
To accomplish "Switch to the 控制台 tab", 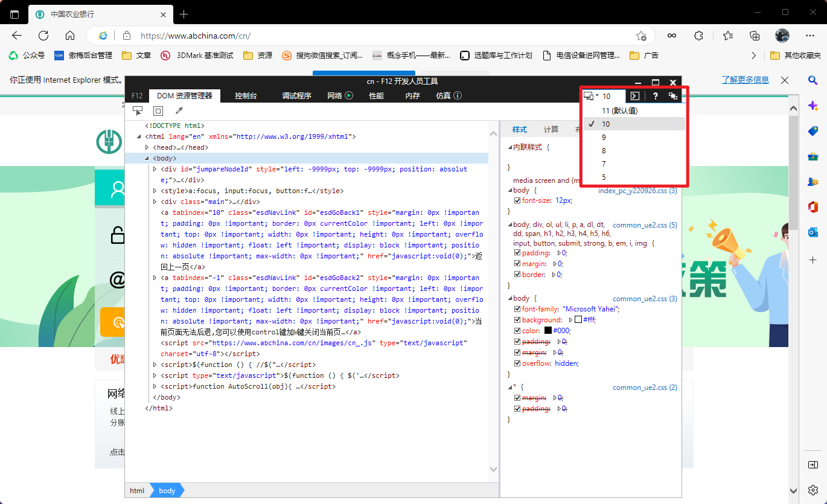I will (246, 95).
